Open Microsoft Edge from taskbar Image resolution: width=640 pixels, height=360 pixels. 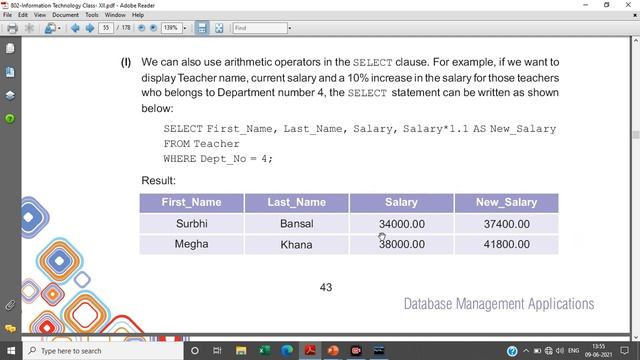(287, 351)
